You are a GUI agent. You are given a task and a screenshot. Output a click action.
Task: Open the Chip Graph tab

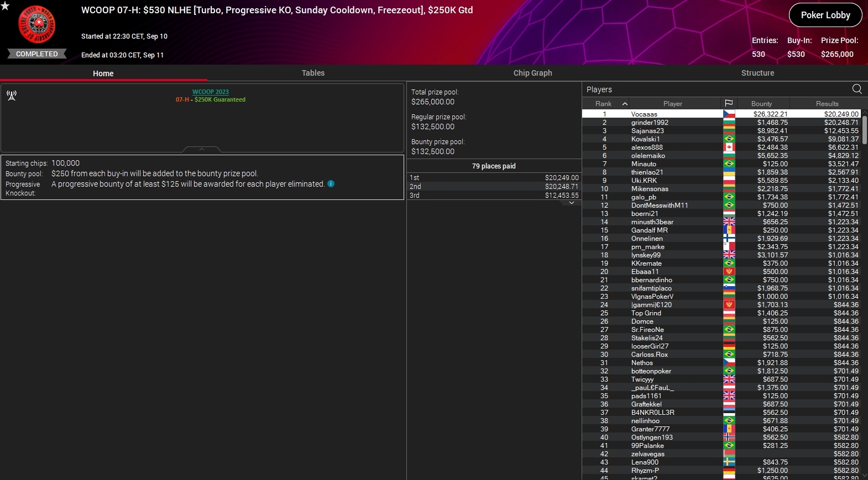coord(532,73)
